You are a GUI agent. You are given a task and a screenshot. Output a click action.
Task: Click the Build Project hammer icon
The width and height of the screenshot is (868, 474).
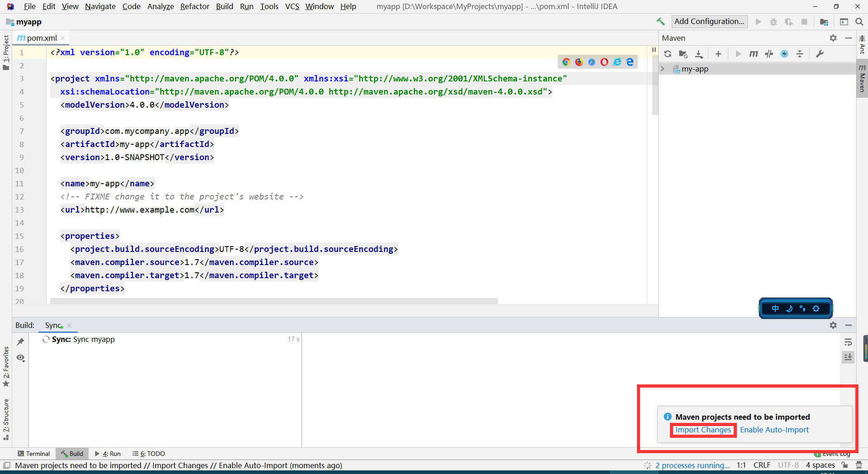pos(660,22)
